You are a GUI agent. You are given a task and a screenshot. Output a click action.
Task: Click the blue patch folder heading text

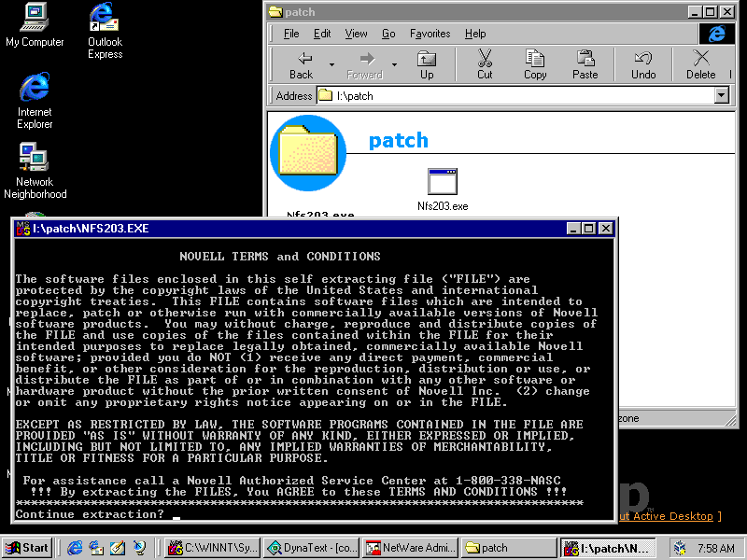click(x=399, y=141)
